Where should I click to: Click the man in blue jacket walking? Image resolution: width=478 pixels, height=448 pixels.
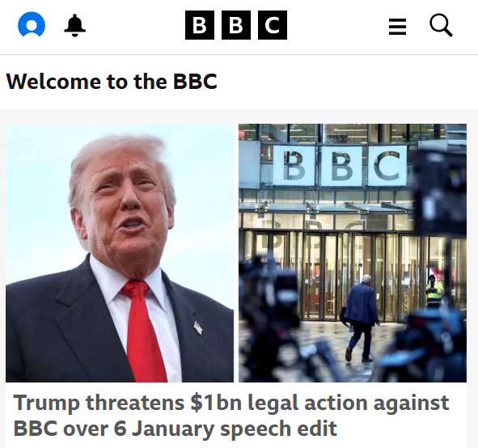(x=362, y=319)
